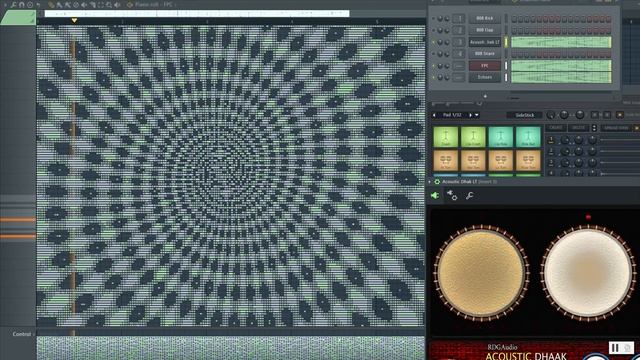Pause playback with the pause button
Screen dimensions: 640x360
(x=615, y=348)
